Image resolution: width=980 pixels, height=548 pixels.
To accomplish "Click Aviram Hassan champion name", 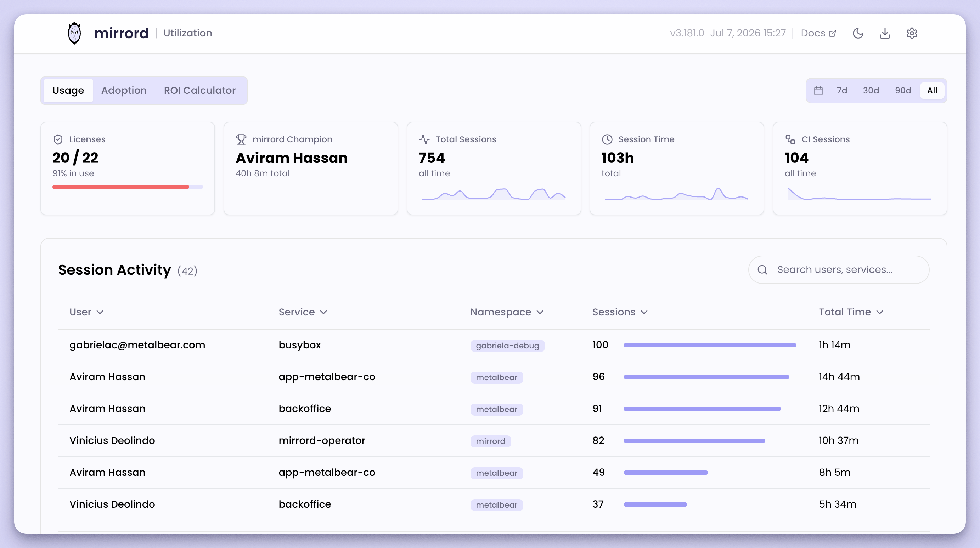I will (x=291, y=158).
